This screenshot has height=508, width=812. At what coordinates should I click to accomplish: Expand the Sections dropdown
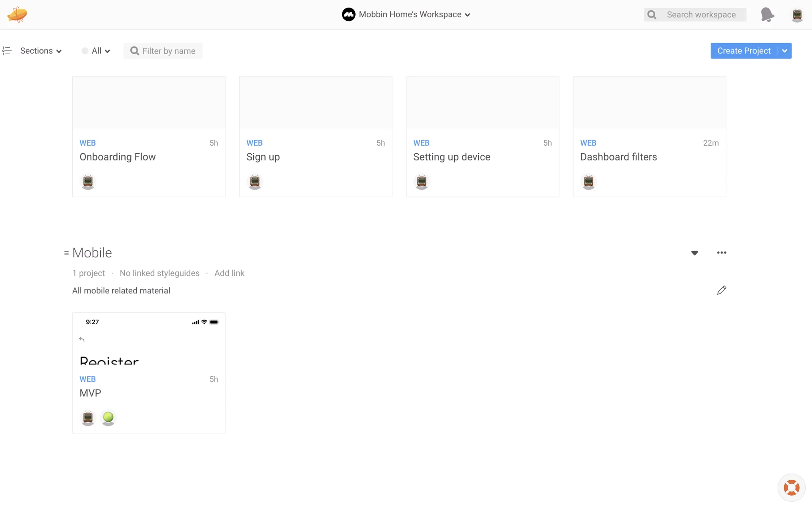pos(41,51)
